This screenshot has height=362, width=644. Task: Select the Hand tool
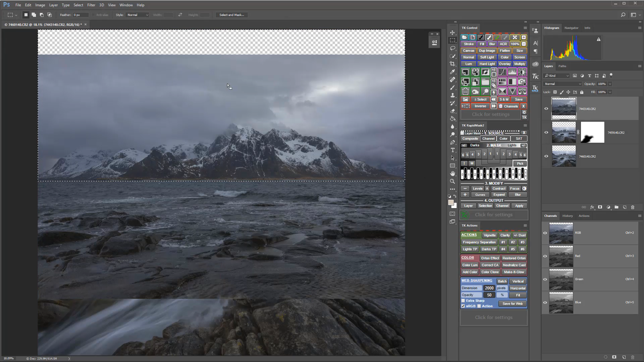click(x=452, y=174)
